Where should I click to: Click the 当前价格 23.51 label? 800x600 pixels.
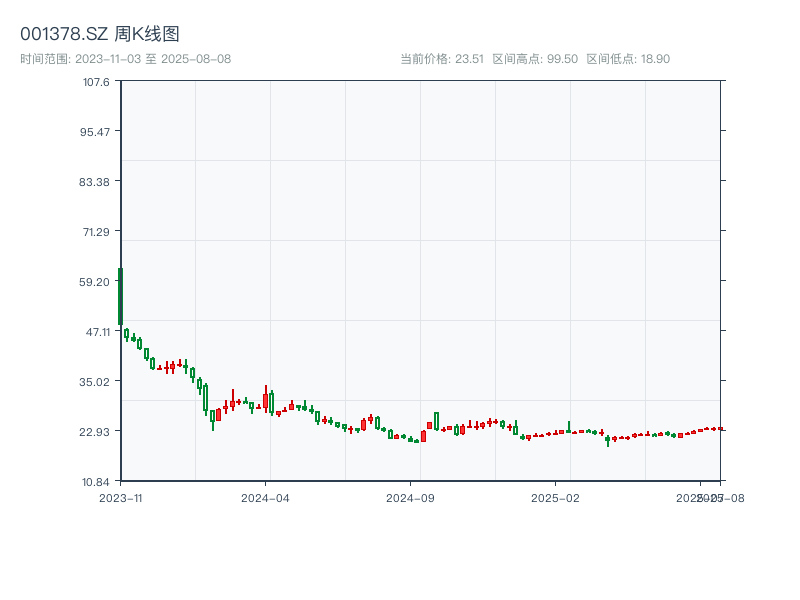(441, 59)
